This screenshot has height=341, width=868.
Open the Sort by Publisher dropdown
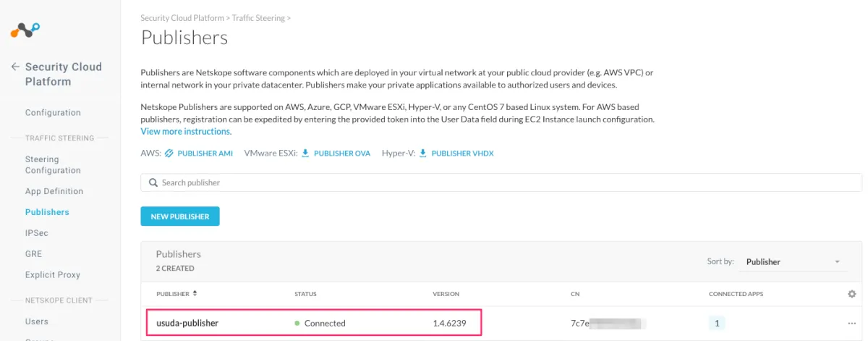pos(793,262)
